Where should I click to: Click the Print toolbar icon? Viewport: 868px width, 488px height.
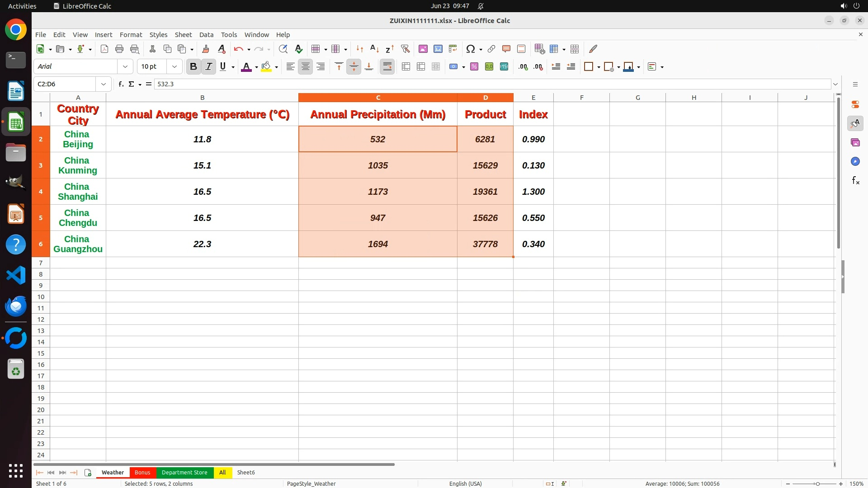click(119, 49)
